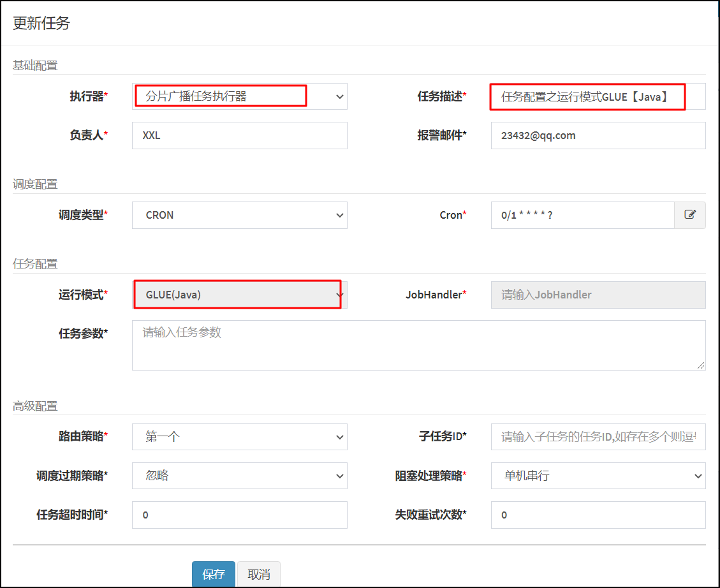This screenshot has width=720, height=588.
Task: Open the 运行模式 GLUE(Java) dropdown
Action: click(240, 295)
